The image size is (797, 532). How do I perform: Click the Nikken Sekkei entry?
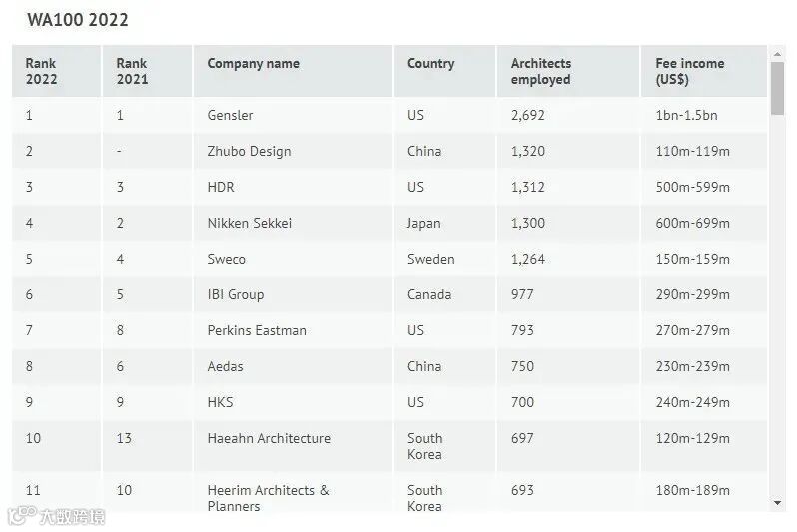pyautogui.click(x=249, y=223)
